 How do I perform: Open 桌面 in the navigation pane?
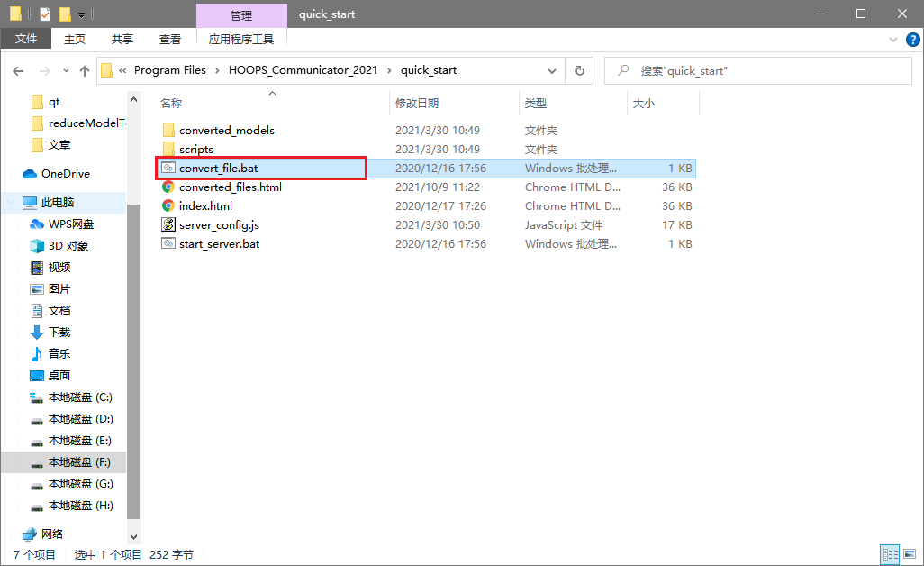pyautogui.click(x=59, y=376)
